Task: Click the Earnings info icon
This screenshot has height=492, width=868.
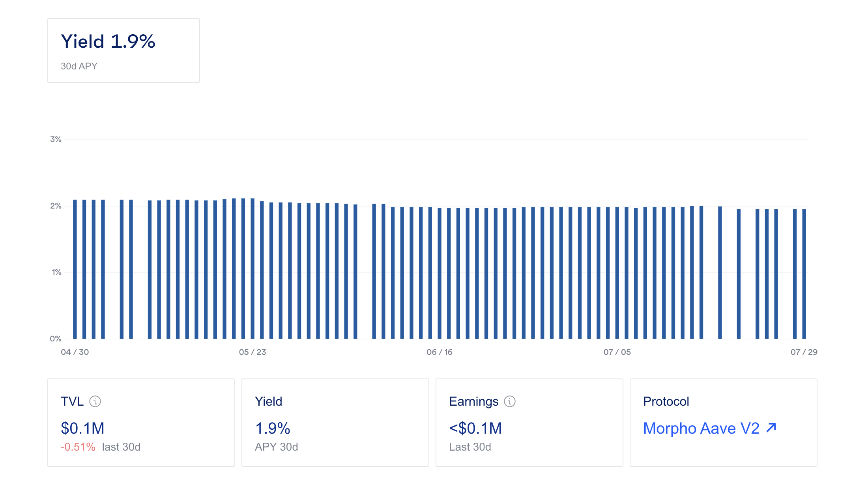Action: click(x=510, y=401)
